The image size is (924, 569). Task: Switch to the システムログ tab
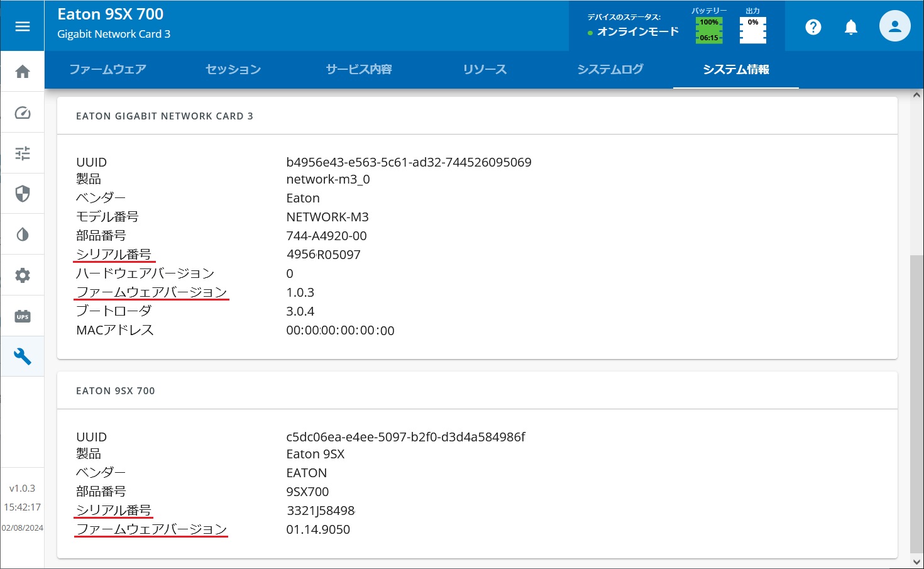tap(610, 69)
